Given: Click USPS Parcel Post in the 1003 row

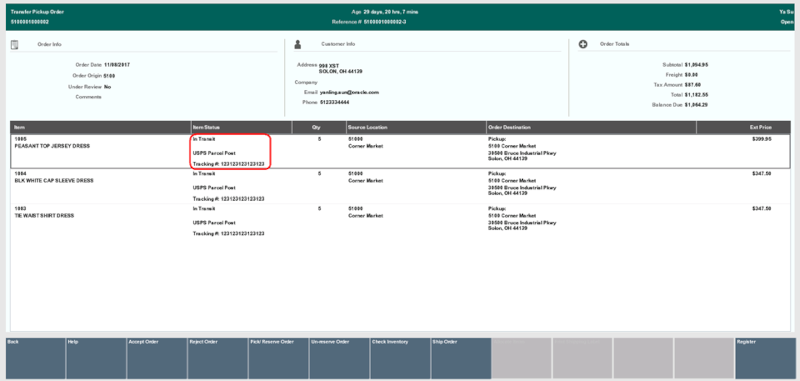Looking at the screenshot, I should click(x=214, y=223).
